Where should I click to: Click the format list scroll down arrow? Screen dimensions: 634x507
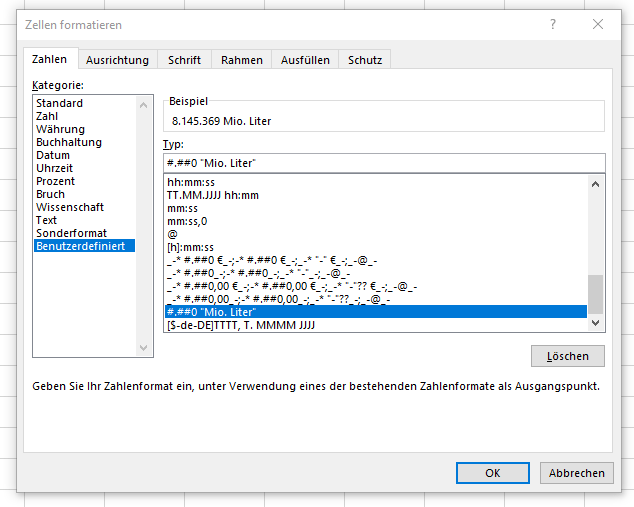(595, 323)
